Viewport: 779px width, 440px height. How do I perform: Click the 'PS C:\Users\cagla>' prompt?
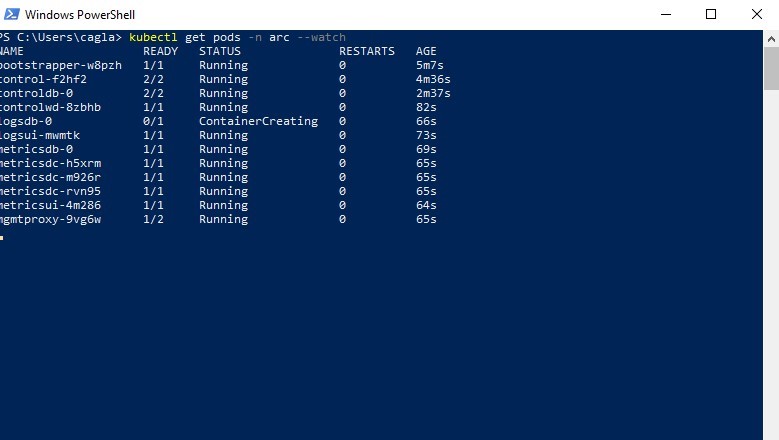[61, 37]
